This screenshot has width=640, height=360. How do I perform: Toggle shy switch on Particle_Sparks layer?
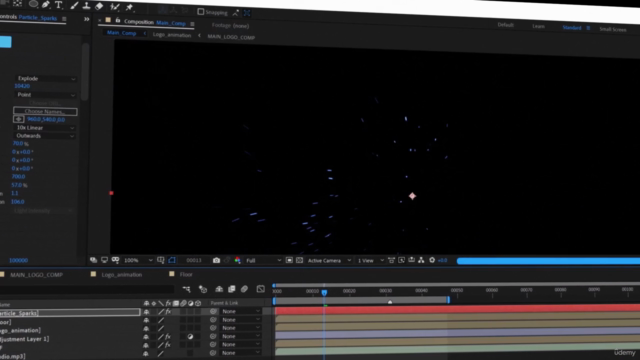click(146, 312)
